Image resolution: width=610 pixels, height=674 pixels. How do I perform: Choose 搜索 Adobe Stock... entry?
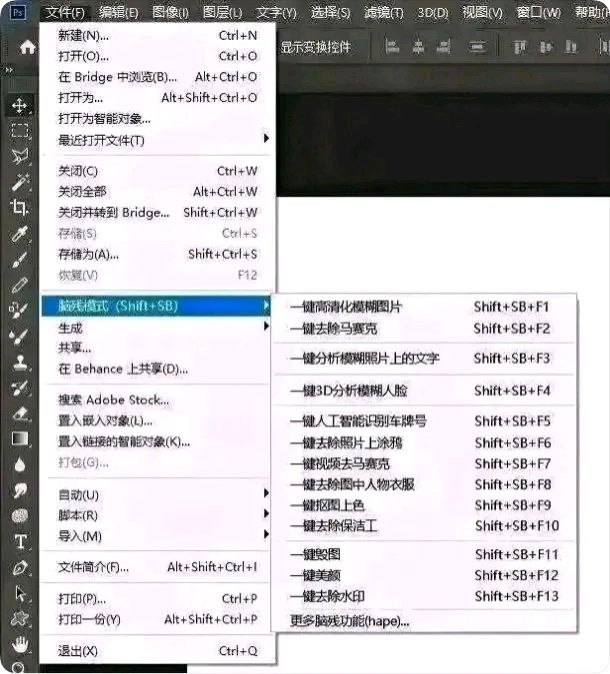tap(157, 400)
